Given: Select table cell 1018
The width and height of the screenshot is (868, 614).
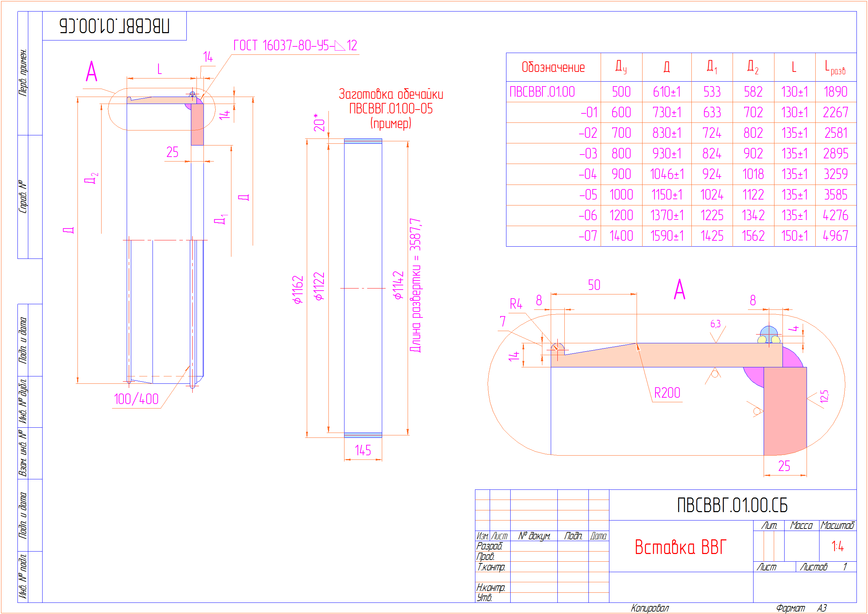Looking at the screenshot, I should [x=753, y=174].
